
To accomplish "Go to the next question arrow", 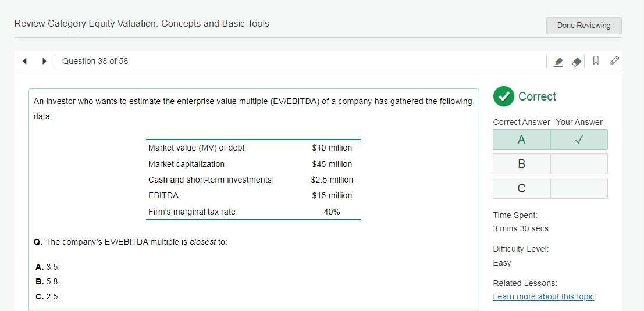I will tap(44, 61).
